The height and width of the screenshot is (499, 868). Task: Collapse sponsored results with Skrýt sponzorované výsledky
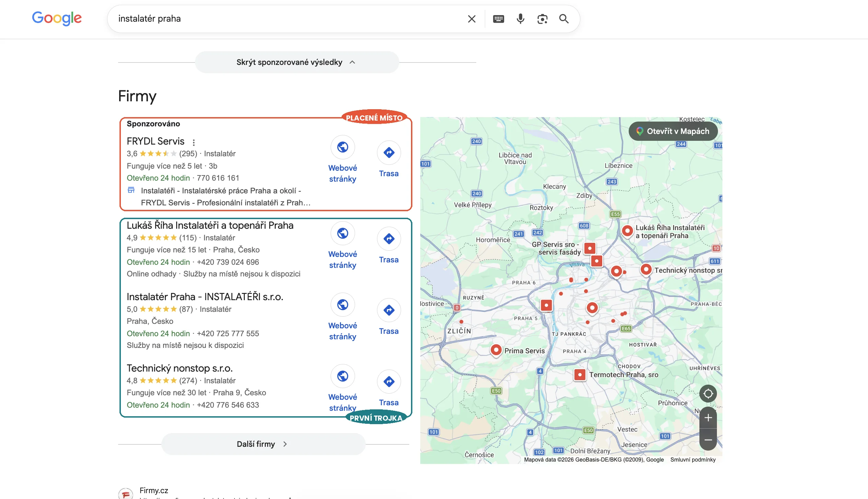coord(297,62)
